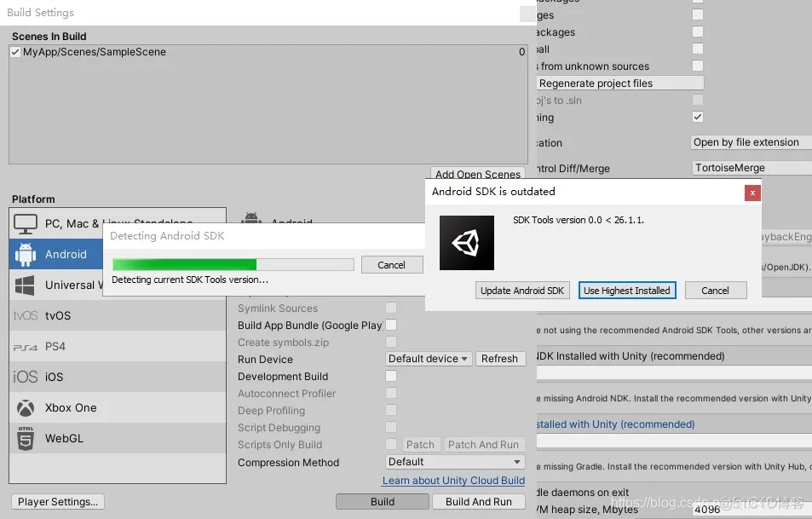This screenshot has width=812, height=519.
Task: Click the Build And Run button
Action: pyautogui.click(x=479, y=501)
